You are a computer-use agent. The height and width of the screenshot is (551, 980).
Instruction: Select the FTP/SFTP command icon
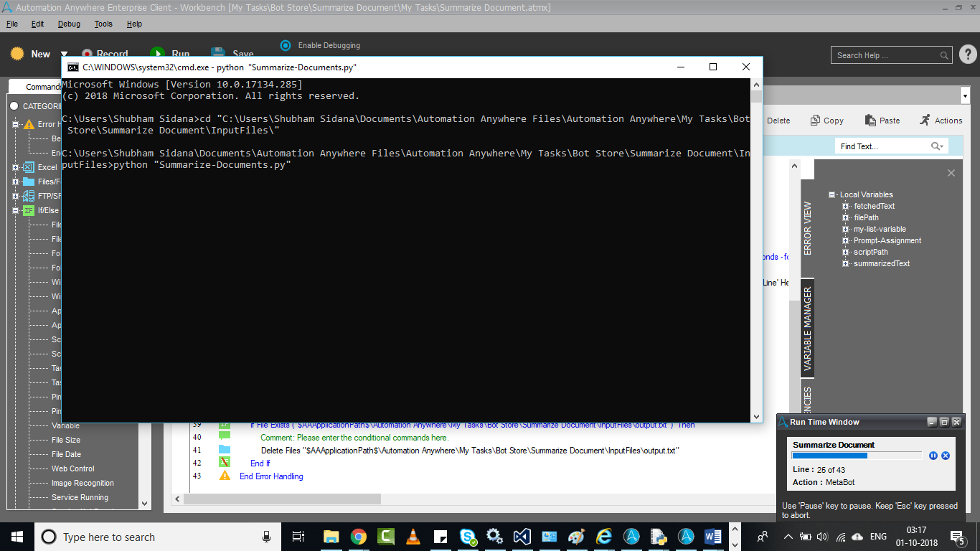coord(29,196)
